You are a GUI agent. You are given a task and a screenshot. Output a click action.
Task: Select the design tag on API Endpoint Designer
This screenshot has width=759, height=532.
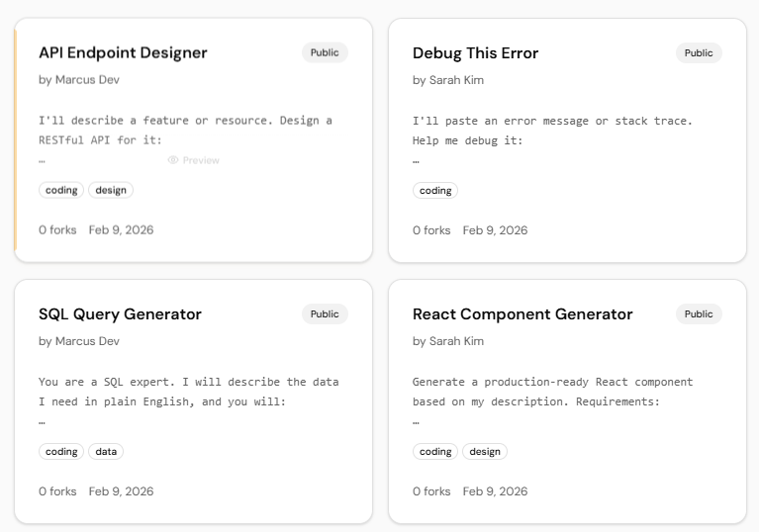point(111,190)
